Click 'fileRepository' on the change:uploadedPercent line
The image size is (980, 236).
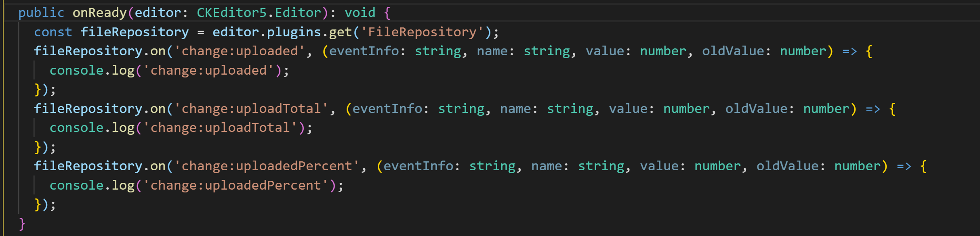(x=88, y=166)
